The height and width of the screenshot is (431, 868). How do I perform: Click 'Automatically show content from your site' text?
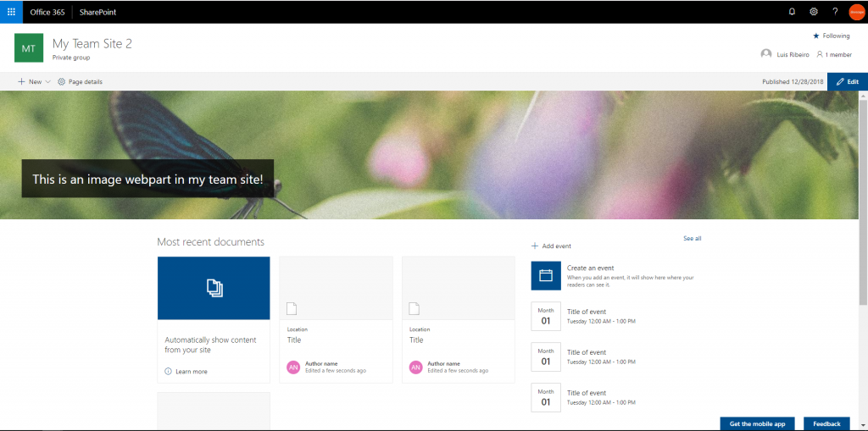point(210,345)
